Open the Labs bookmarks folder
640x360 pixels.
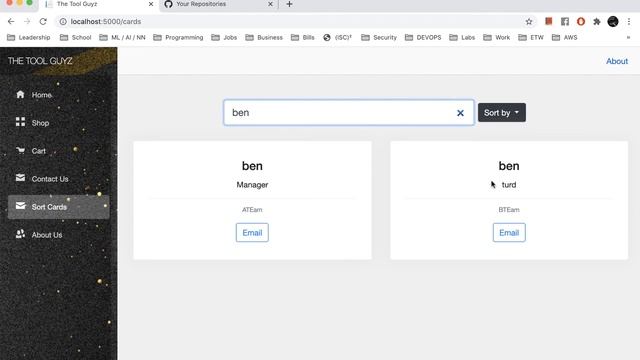coord(462,38)
